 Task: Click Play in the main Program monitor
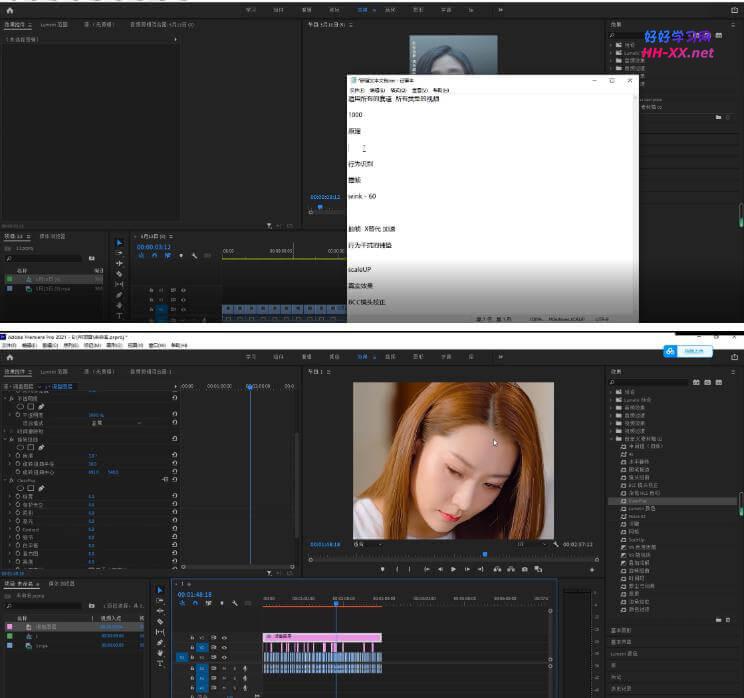[453, 569]
